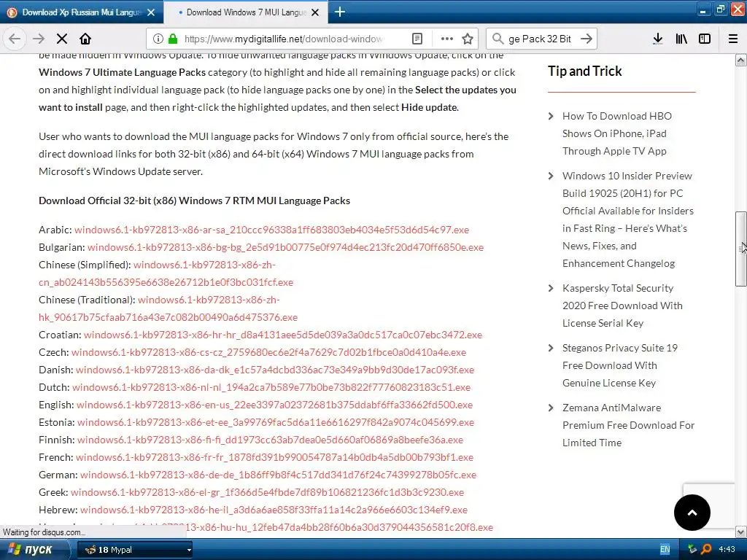Bookmark this page with the star

click(x=468, y=39)
